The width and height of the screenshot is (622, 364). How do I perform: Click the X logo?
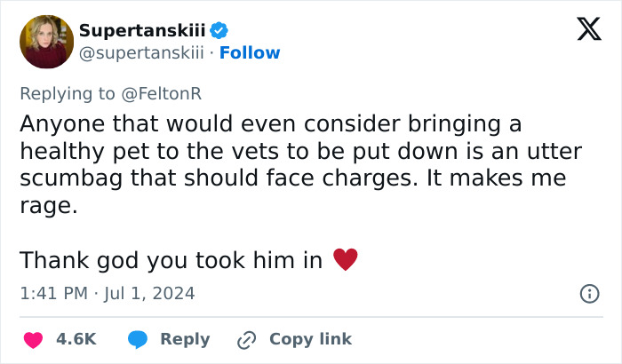pyautogui.click(x=583, y=30)
